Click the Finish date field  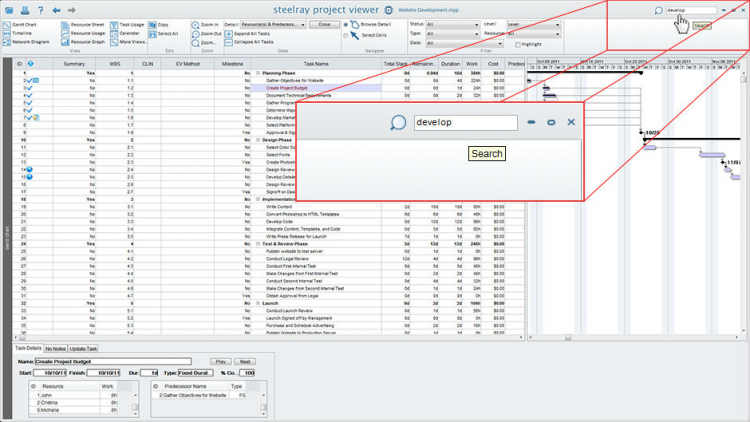(x=103, y=373)
